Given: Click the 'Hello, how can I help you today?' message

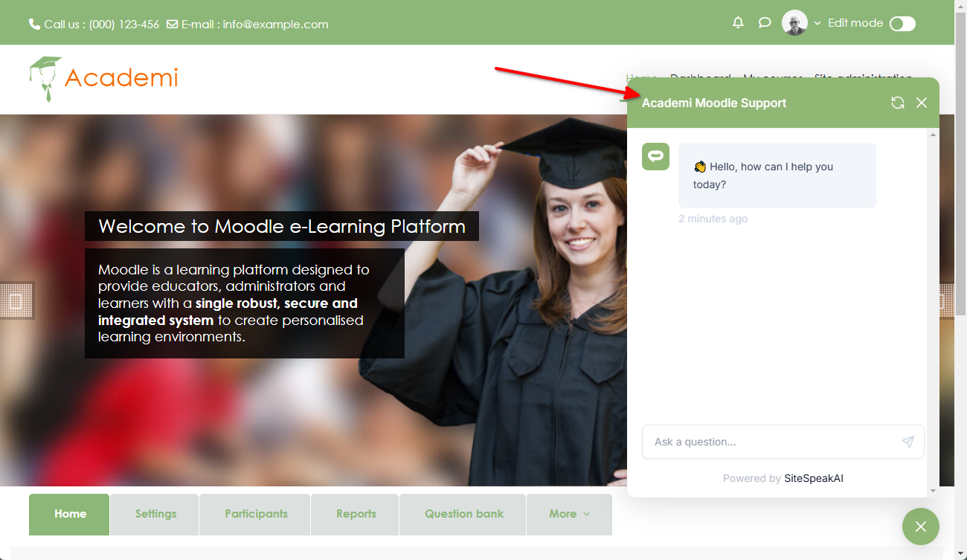Looking at the screenshot, I should pyautogui.click(x=777, y=176).
